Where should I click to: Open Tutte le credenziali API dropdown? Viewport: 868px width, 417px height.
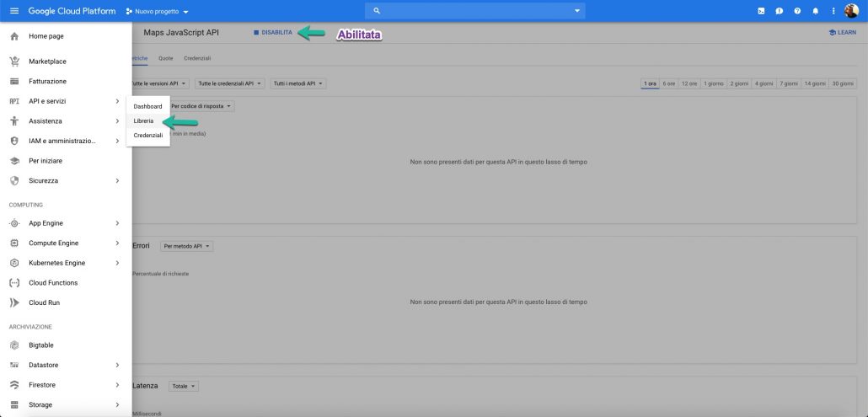[x=230, y=83]
